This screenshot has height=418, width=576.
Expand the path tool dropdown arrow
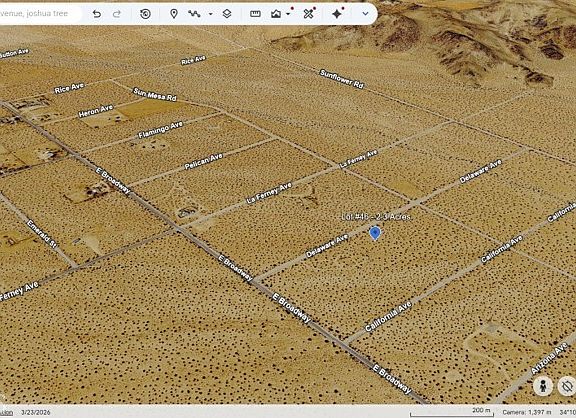pyautogui.click(x=210, y=14)
